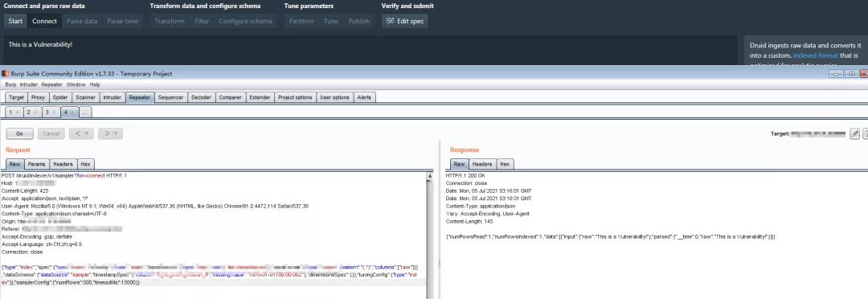The image size is (868, 299).
Task: Click the POST request line text
Action: click(64, 175)
